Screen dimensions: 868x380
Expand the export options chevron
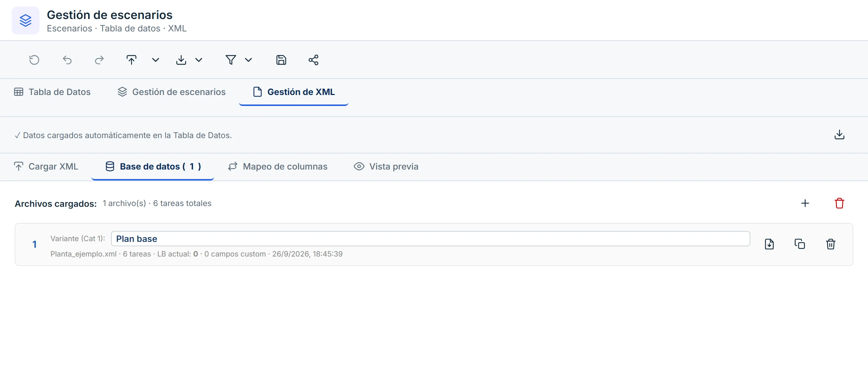tap(199, 60)
